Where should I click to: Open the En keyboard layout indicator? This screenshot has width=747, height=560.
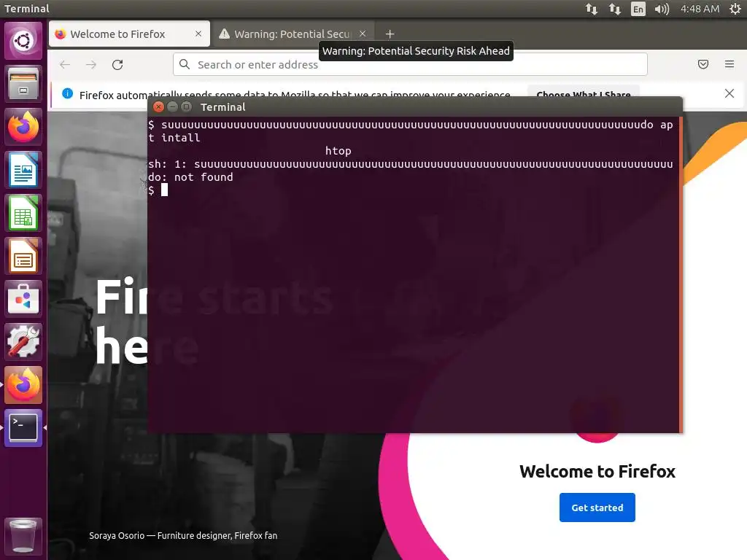pos(638,9)
